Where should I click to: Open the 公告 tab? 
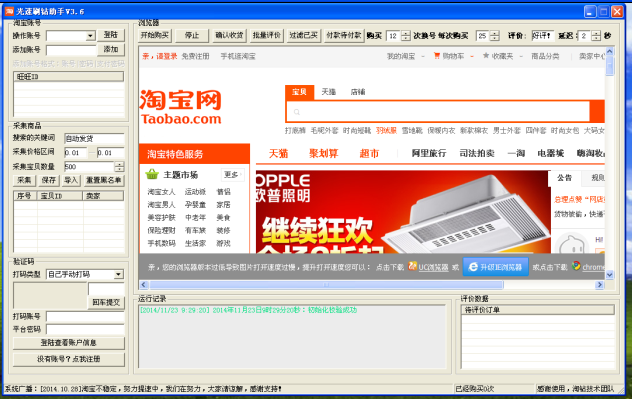click(564, 178)
